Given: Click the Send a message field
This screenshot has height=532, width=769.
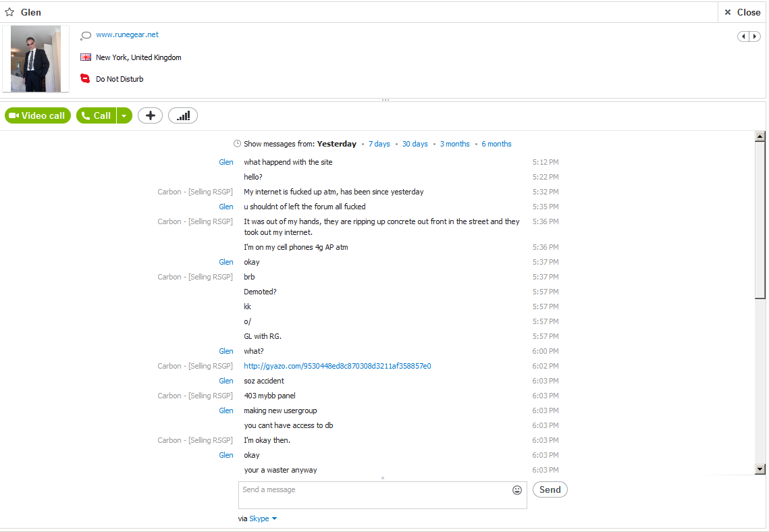Looking at the screenshot, I should click(x=383, y=495).
